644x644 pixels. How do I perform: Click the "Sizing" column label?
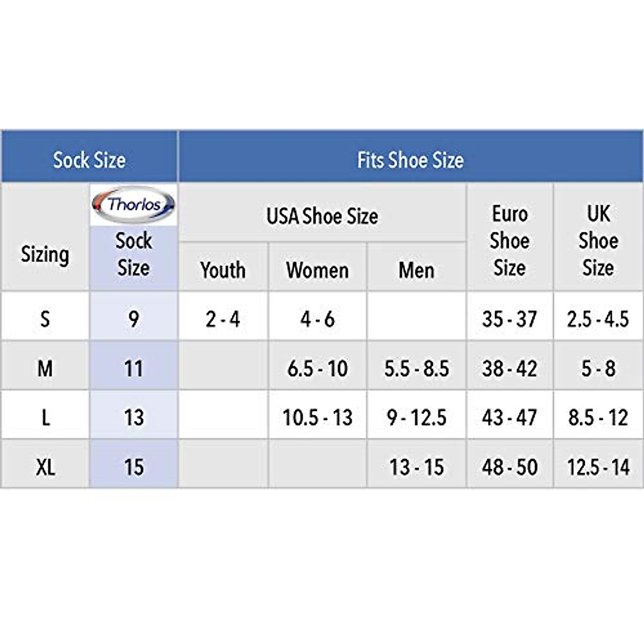[45, 254]
